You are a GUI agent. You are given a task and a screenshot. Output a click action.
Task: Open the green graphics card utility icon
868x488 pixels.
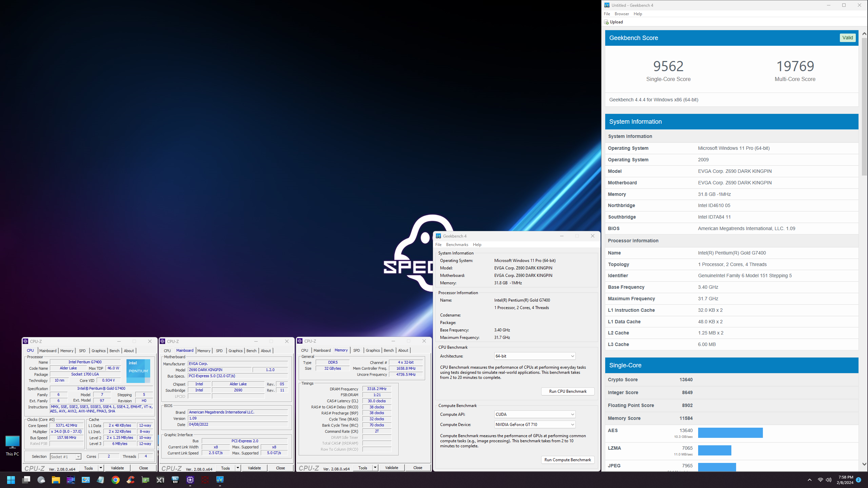(x=145, y=480)
